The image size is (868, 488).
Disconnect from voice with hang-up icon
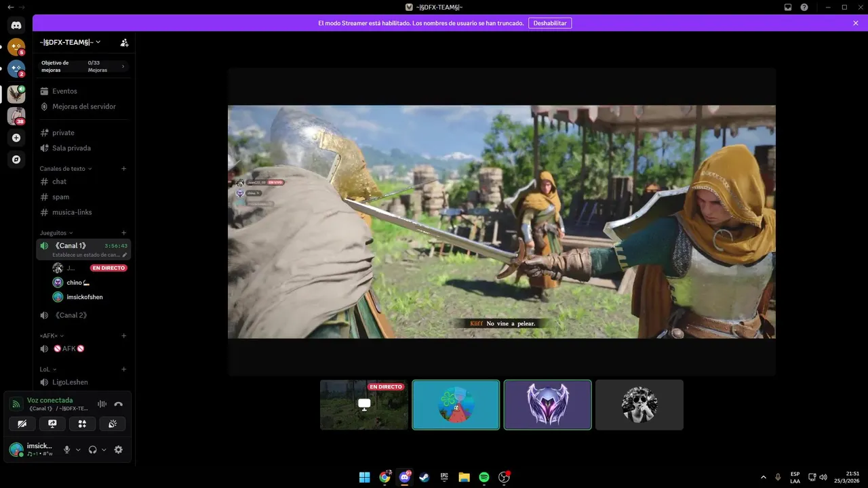pos(119,404)
